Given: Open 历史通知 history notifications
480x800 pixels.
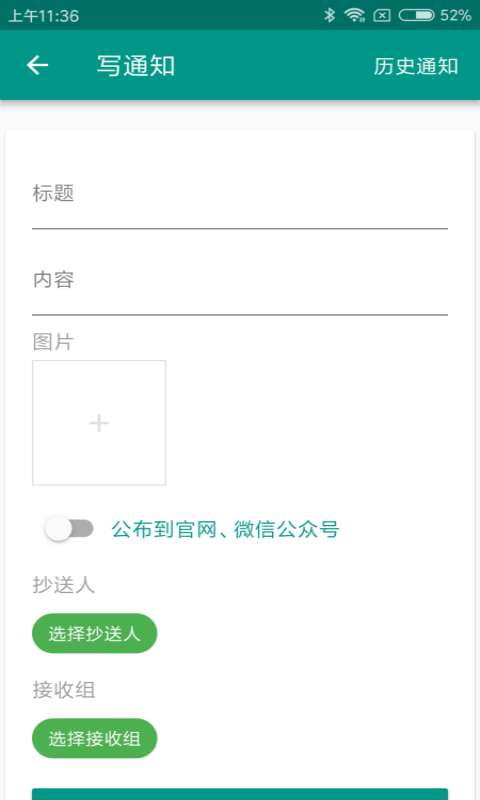Looking at the screenshot, I should click(416, 66).
